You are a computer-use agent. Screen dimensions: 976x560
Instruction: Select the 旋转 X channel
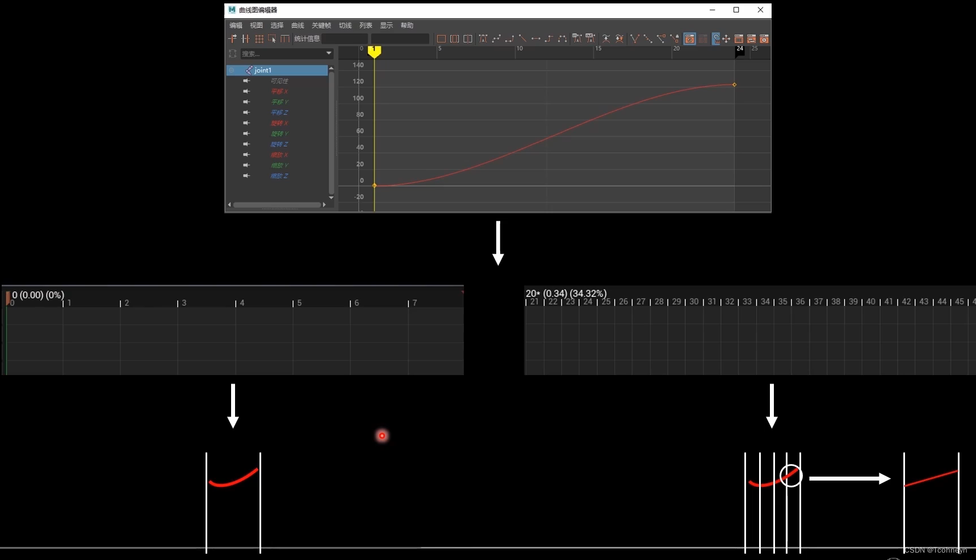click(x=279, y=123)
